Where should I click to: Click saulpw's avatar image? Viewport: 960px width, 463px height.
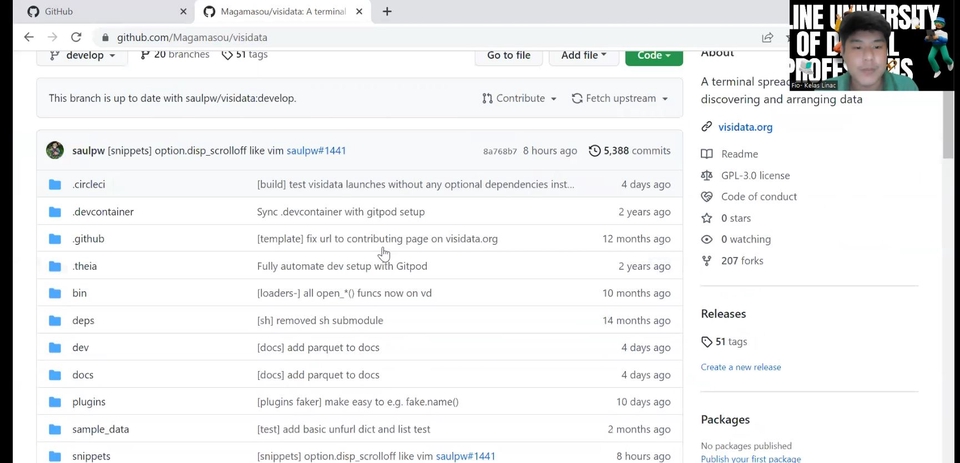(55, 151)
